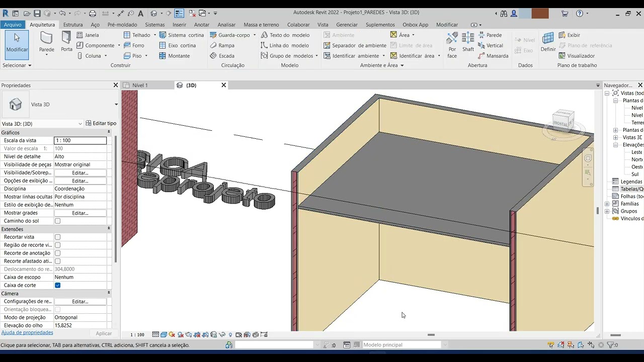This screenshot has height=362, width=644.
Task: Save project via quick access toolbar
Action: [x=37, y=14]
